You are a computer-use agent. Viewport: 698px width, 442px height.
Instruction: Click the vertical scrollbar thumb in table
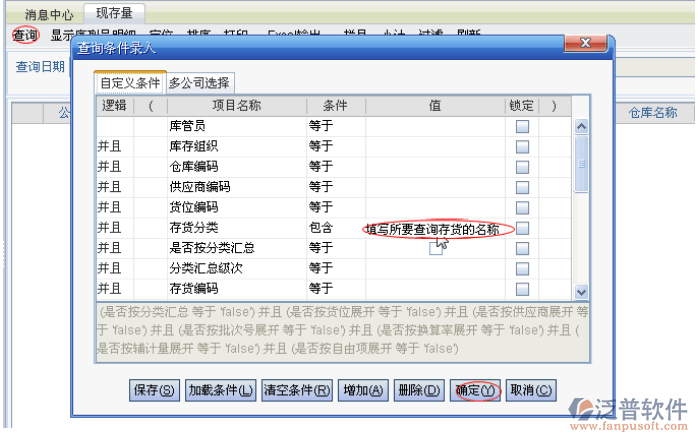(x=581, y=165)
